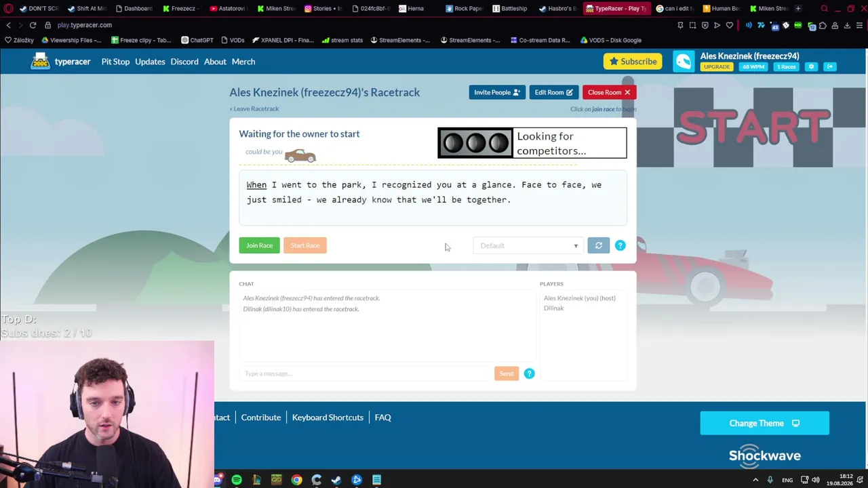The width and height of the screenshot is (868, 488).
Task: Send the chat message
Action: [x=507, y=373]
